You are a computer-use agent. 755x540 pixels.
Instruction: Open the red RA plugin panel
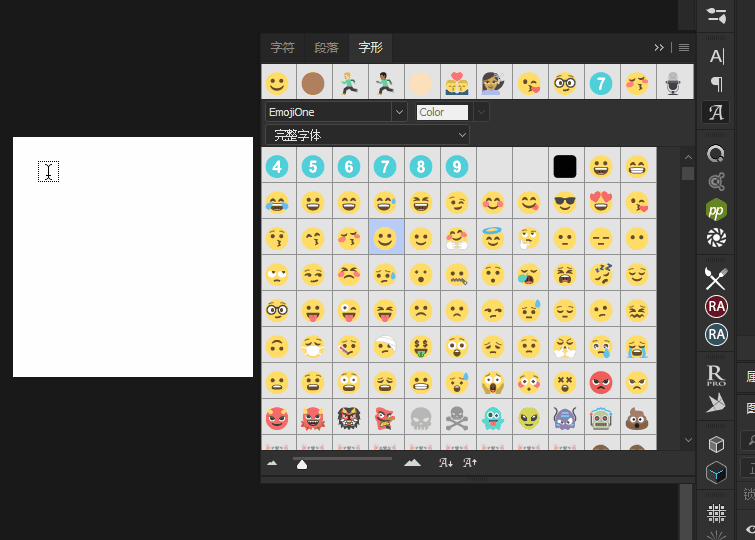716,306
